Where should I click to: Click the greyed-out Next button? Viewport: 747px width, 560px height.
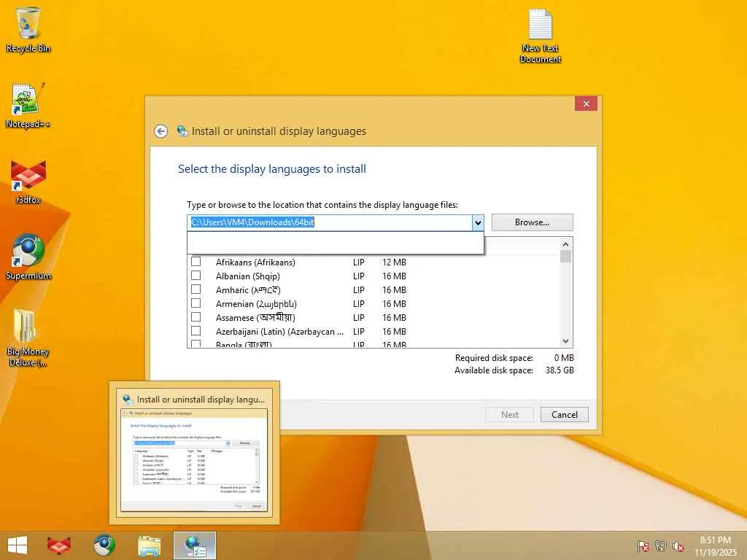tap(510, 415)
